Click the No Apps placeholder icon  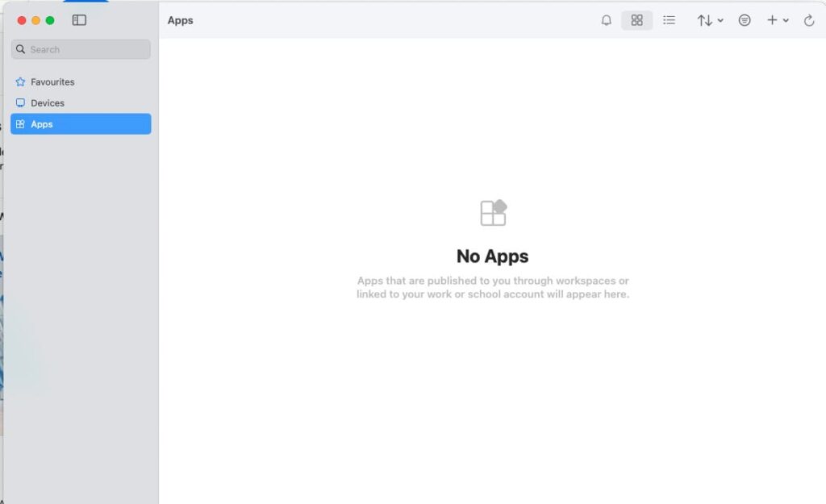(493, 213)
